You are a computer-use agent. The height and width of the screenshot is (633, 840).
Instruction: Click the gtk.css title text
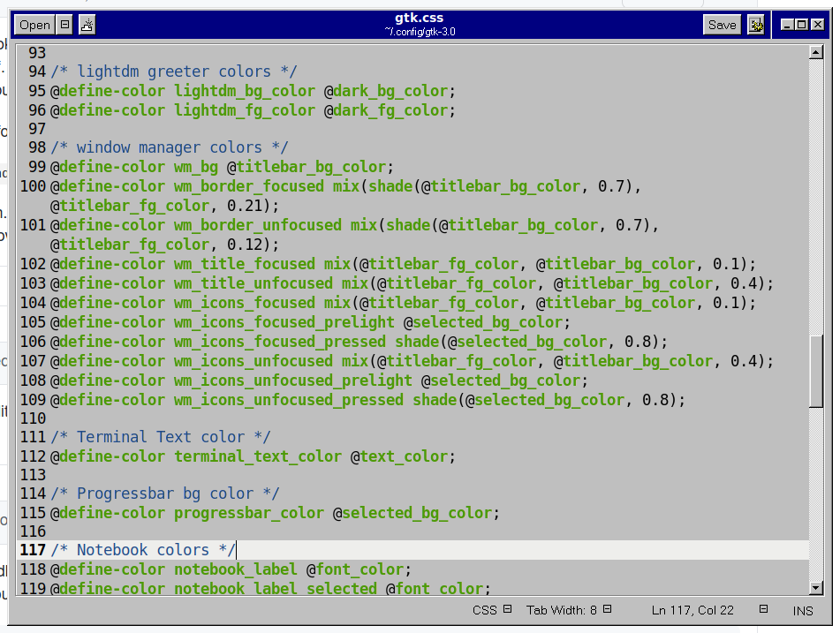(x=419, y=19)
